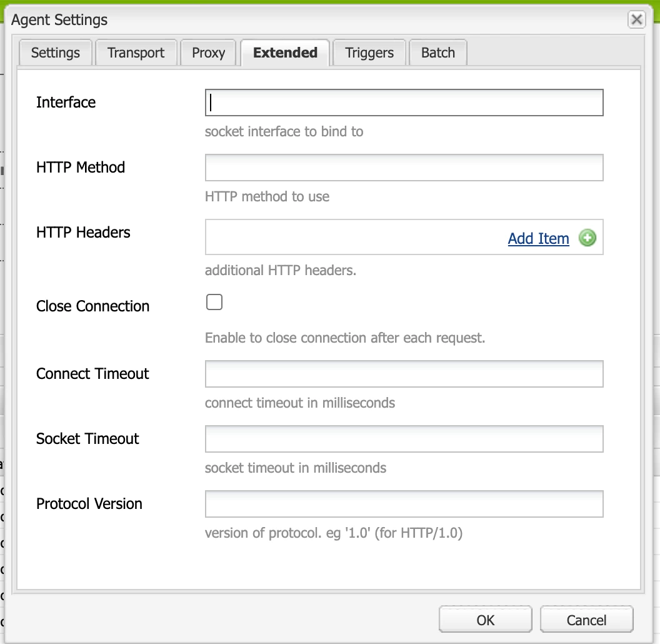Focus the Protocol Version text box
This screenshot has height=644, width=660.
tap(404, 504)
